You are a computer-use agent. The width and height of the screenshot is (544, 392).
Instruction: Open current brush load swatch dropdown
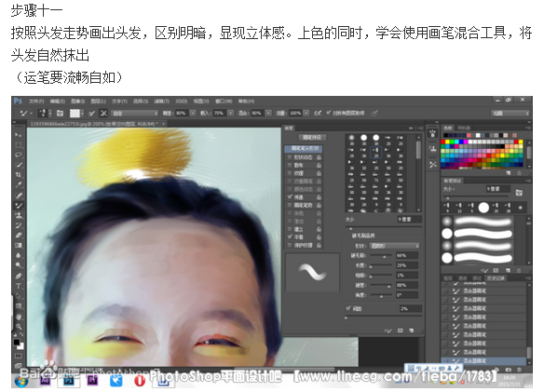[x=83, y=113]
